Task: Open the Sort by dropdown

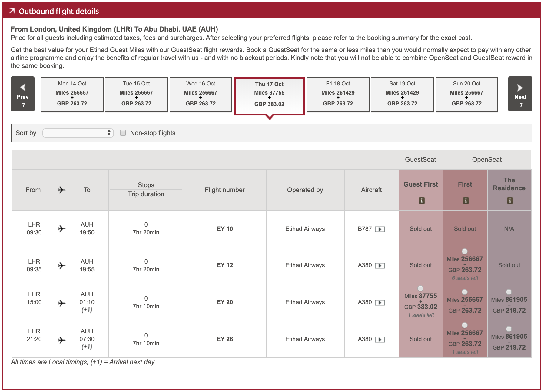Action: pos(78,133)
